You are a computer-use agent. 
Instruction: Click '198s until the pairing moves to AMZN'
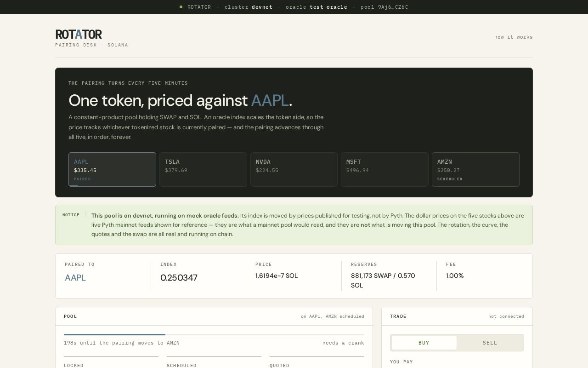point(122,343)
